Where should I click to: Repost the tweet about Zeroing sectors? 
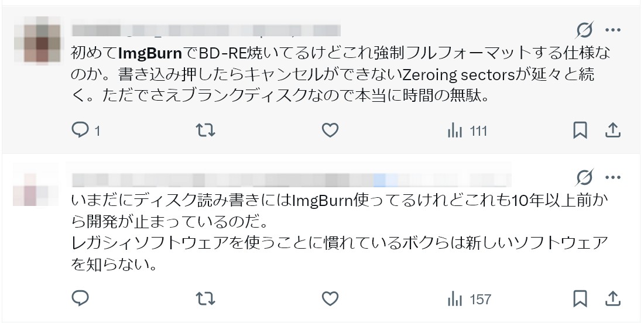point(205,130)
